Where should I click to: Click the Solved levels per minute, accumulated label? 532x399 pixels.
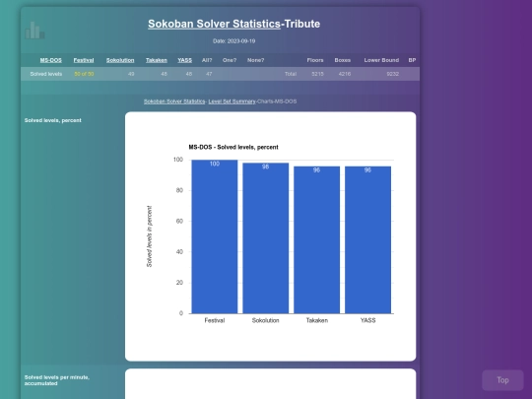pyautogui.click(x=57, y=380)
